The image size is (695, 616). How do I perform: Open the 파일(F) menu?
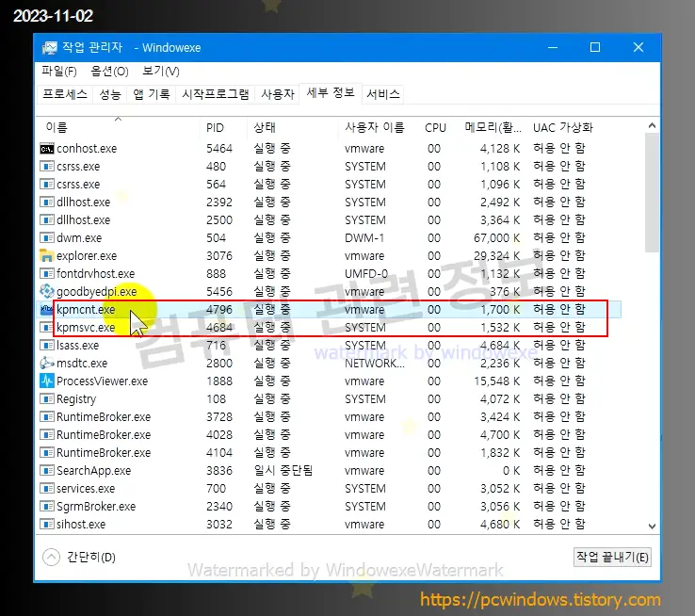click(59, 72)
